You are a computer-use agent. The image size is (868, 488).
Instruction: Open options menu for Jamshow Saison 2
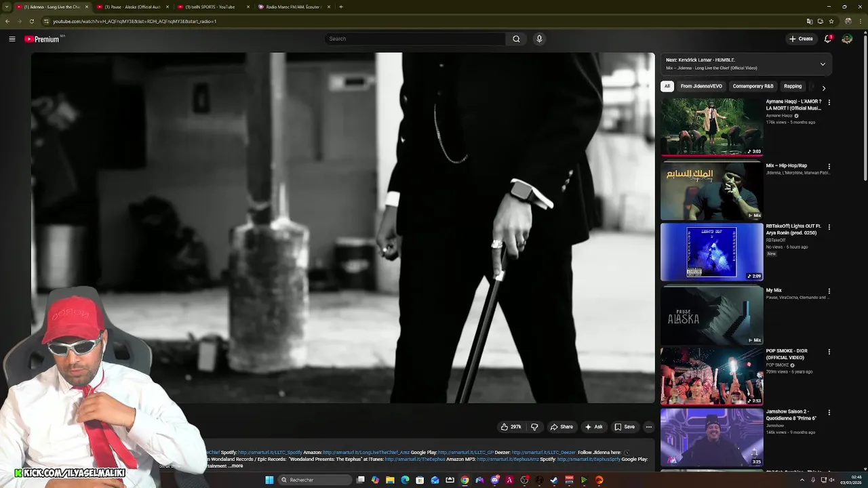(829, 412)
